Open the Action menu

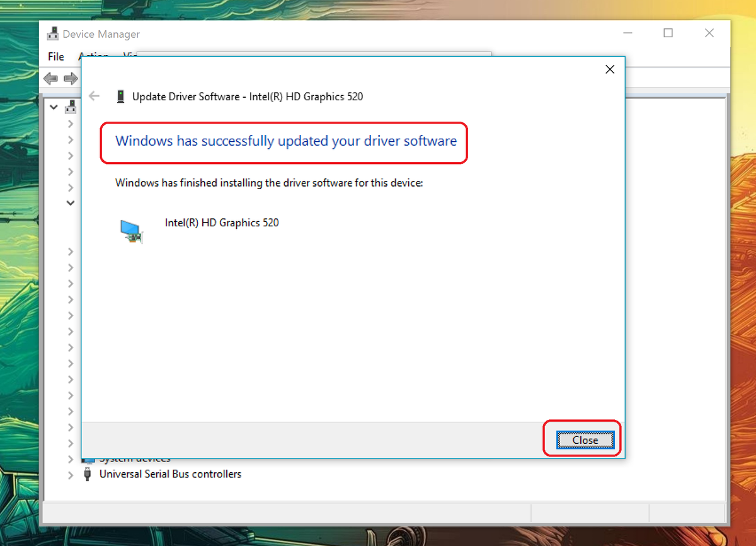click(93, 56)
